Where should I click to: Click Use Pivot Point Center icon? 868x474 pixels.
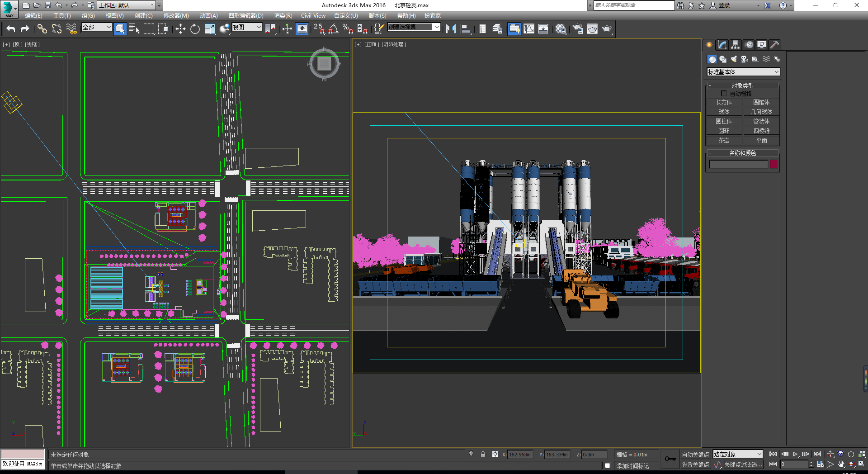[270, 29]
